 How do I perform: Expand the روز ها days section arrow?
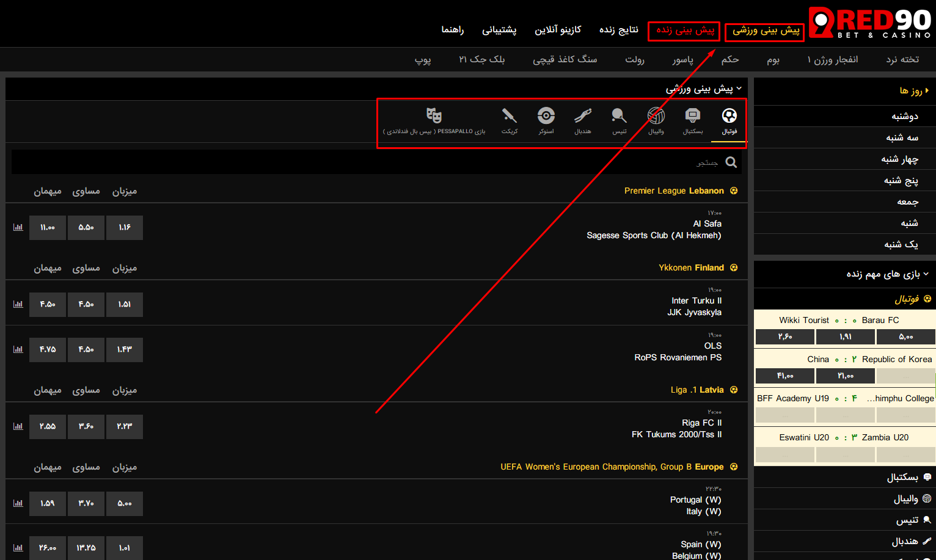click(x=927, y=90)
